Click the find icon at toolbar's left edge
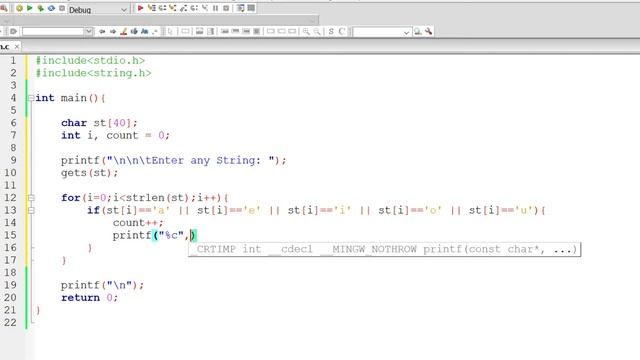 click(3, 8)
